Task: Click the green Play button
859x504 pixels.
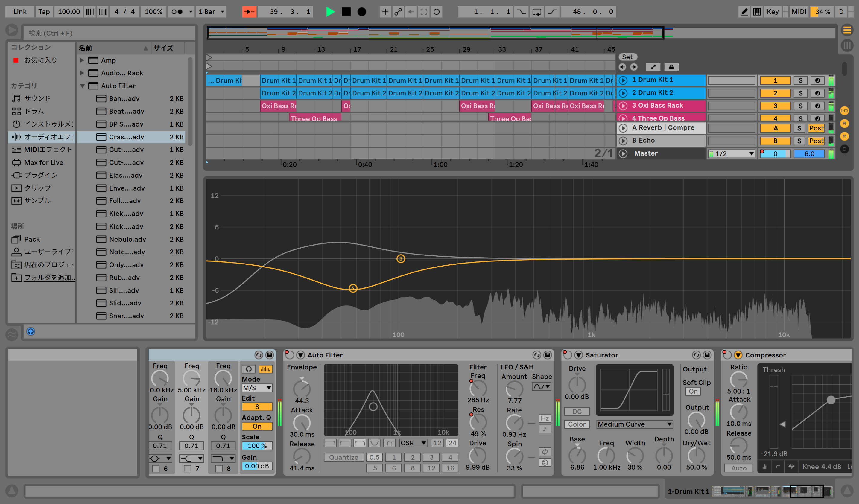Action: 330,12
